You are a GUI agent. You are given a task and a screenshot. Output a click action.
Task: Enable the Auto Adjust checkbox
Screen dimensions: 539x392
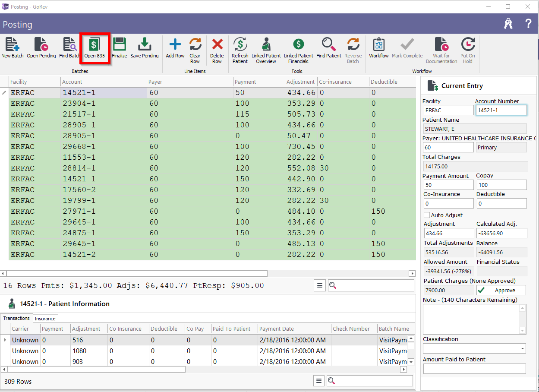point(427,215)
